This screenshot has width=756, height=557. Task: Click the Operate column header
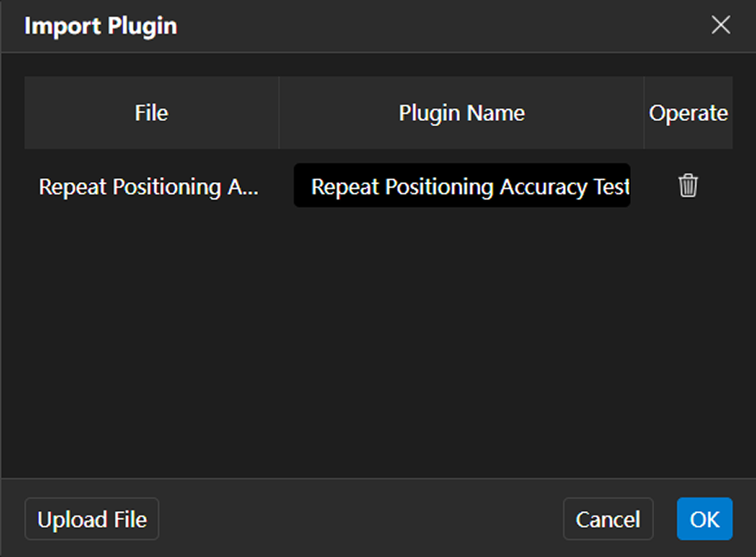click(688, 113)
